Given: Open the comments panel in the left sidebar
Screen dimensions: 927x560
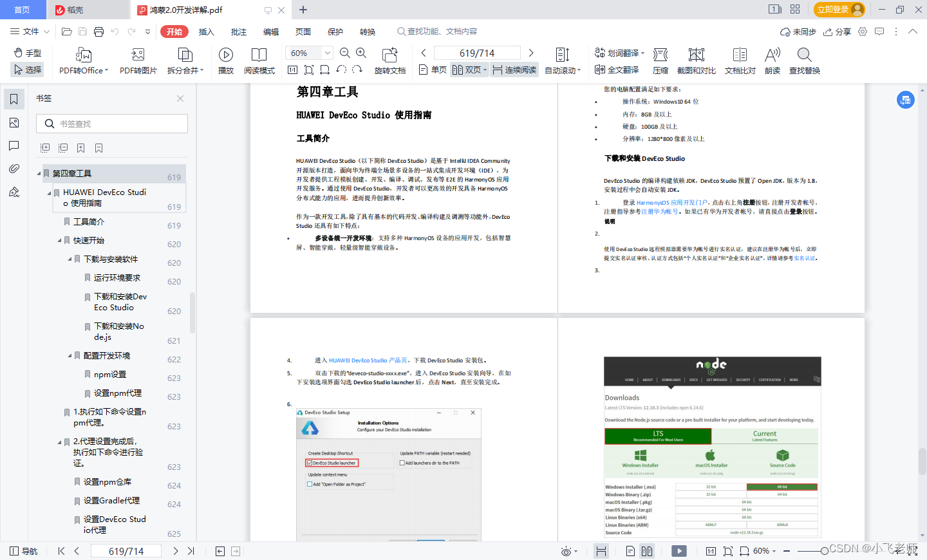Looking at the screenshot, I should coord(14,146).
